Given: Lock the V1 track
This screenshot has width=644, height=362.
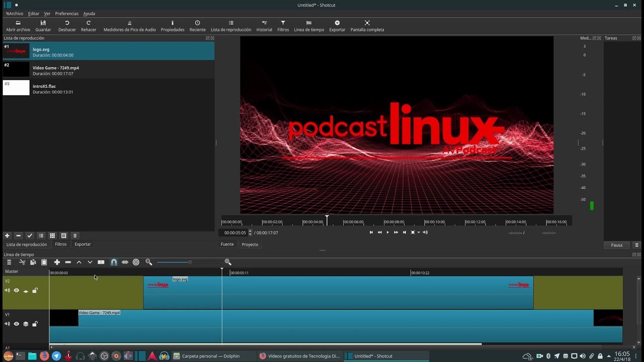Looking at the screenshot, I should point(35,324).
